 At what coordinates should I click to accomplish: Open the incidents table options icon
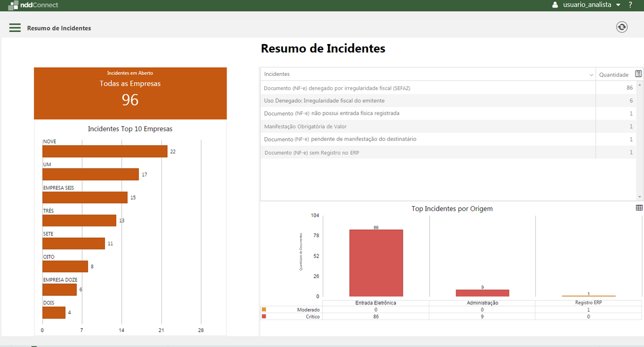[x=639, y=74]
